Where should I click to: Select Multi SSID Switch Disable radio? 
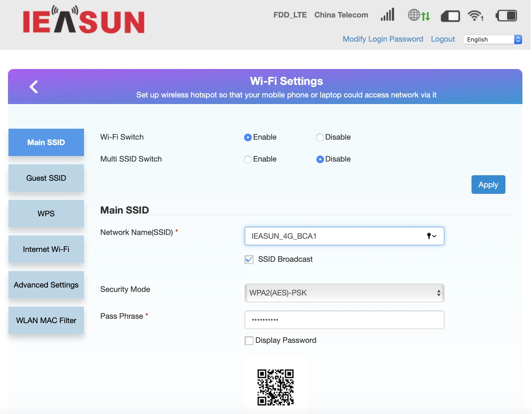pos(320,159)
